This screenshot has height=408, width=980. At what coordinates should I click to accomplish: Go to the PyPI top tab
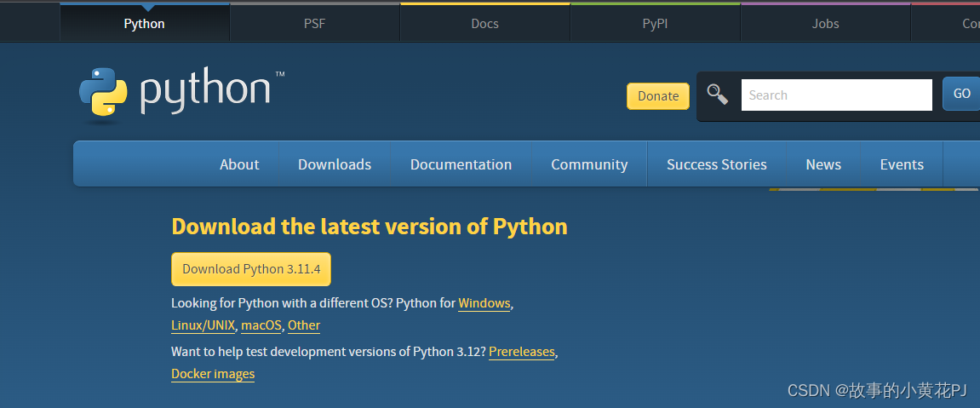pyautogui.click(x=655, y=24)
